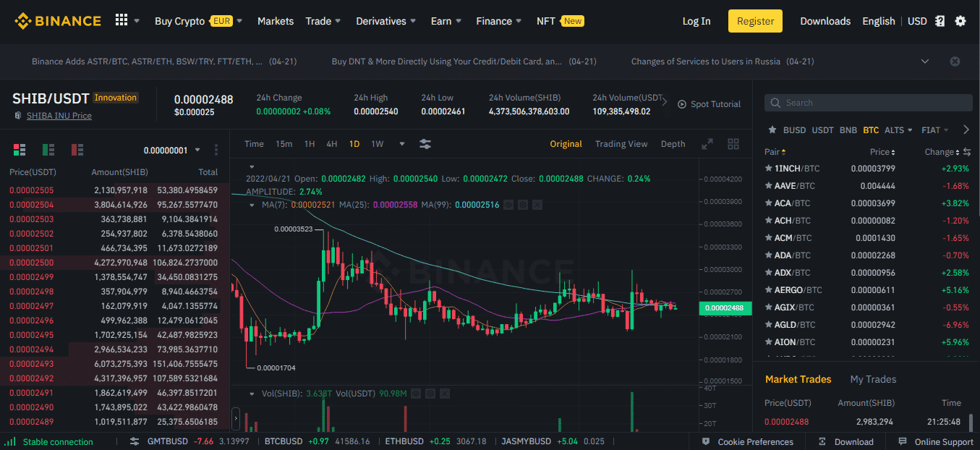Screen dimensions: 980x450
Task: Favorite the ADX/BTC pair
Action: (x=769, y=273)
